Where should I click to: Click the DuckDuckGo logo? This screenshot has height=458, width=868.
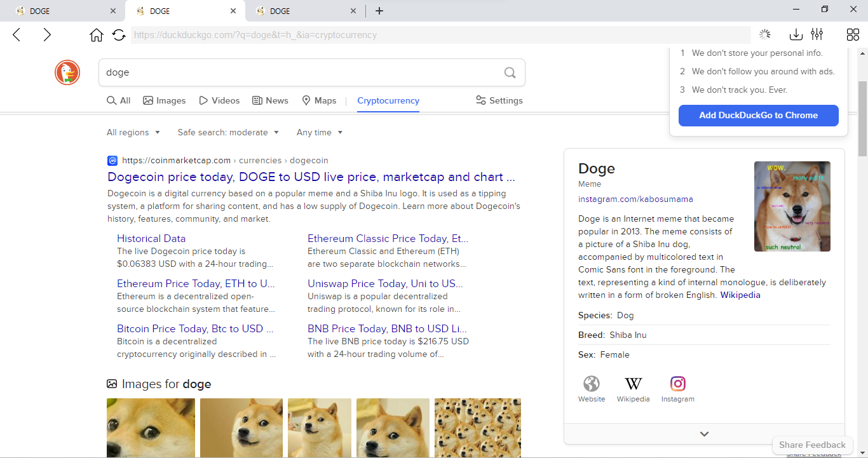pos(67,72)
